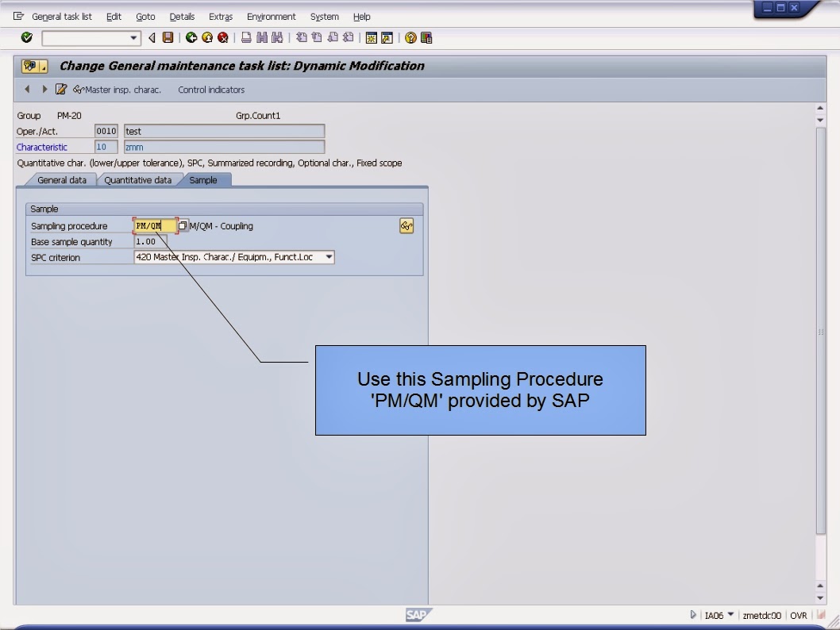840x630 pixels.
Task: Click the Base sample quantity field
Action: tap(151, 241)
